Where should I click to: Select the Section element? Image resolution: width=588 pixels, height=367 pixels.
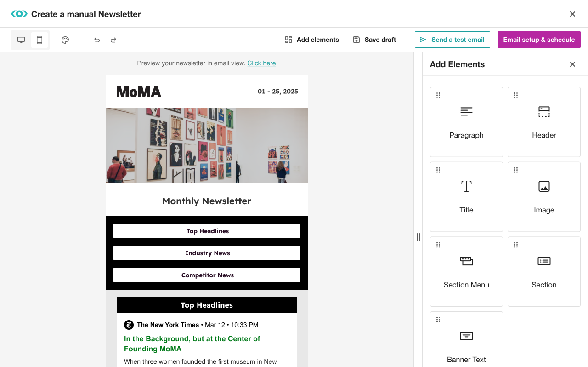click(x=544, y=271)
